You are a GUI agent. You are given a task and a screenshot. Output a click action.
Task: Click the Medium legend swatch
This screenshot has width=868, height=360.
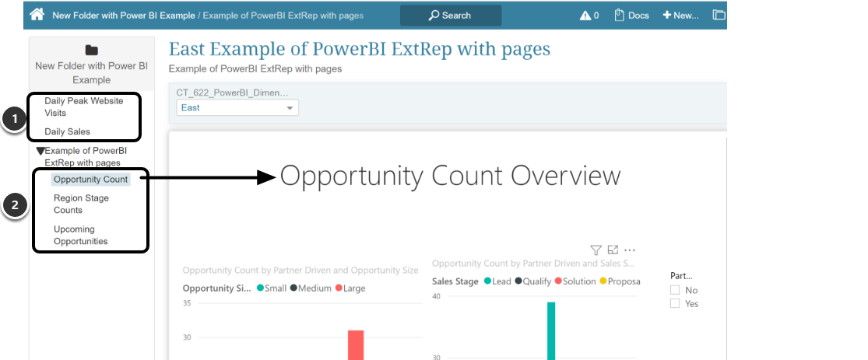tap(294, 288)
